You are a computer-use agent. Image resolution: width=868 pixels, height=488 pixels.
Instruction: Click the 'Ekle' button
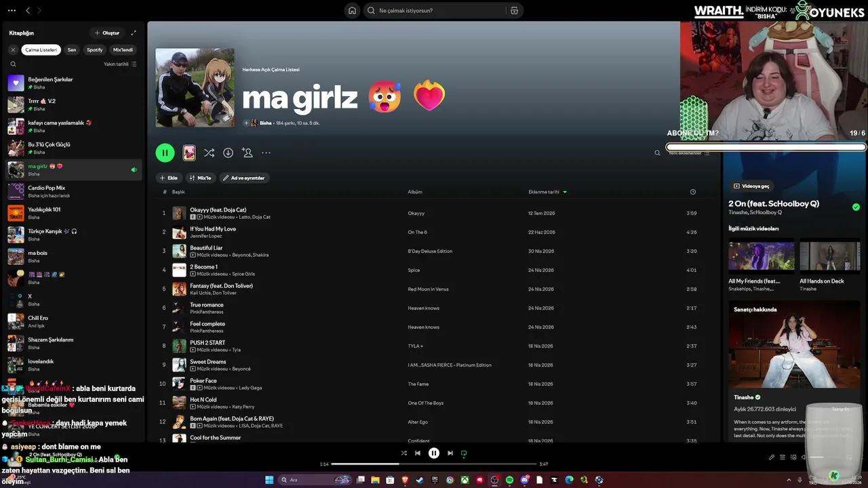pyautogui.click(x=168, y=178)
